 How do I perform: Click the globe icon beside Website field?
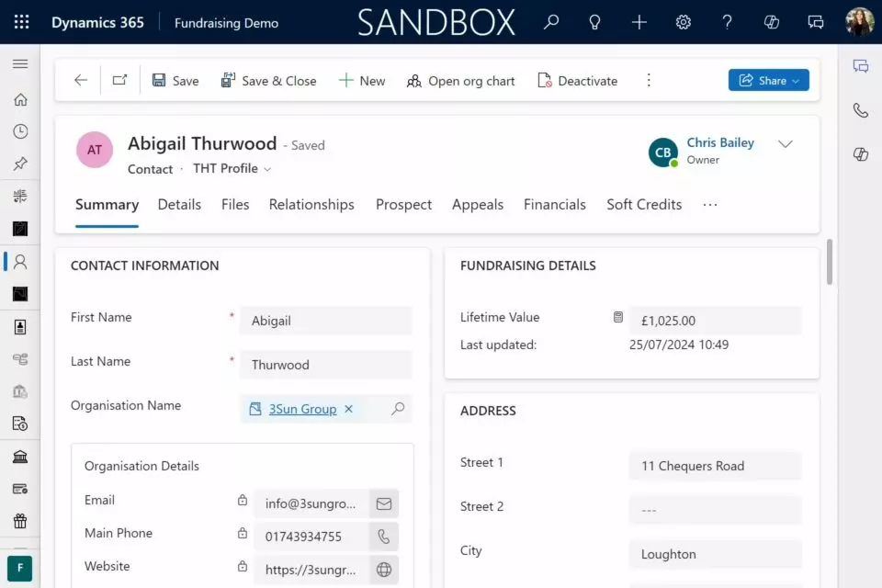[384, 570]
